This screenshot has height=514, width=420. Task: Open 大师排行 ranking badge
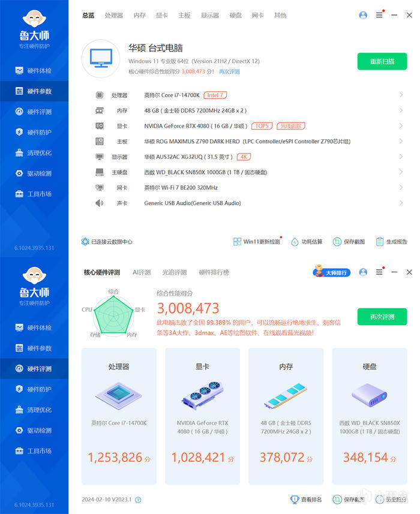(x=331, y=272)
